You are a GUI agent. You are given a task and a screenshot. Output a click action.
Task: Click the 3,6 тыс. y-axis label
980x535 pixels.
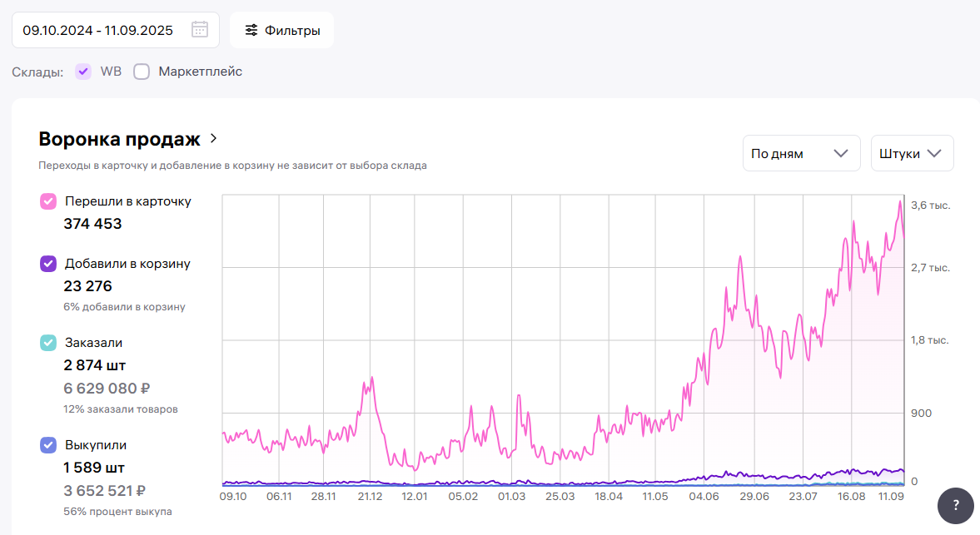click(x=930, y=205)
